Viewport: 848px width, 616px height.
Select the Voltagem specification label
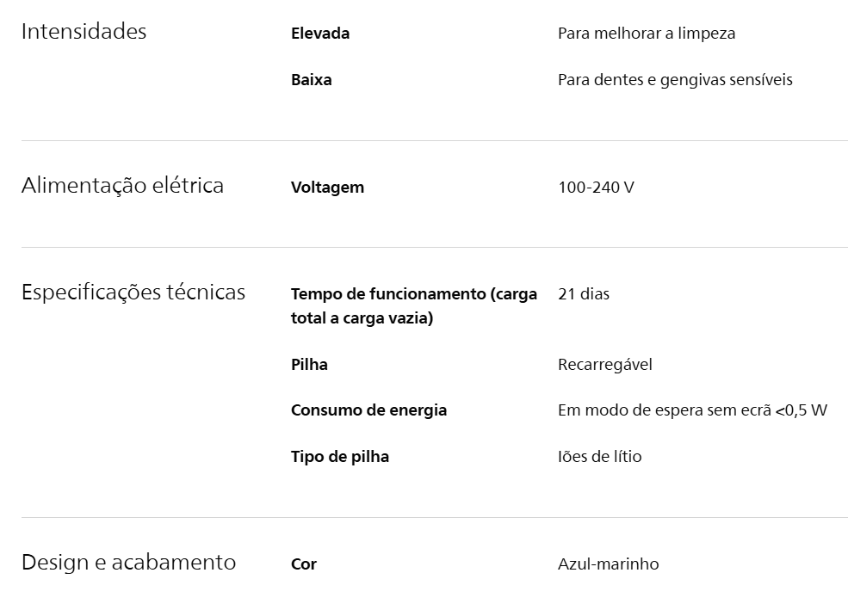click(x=327, y=188)
